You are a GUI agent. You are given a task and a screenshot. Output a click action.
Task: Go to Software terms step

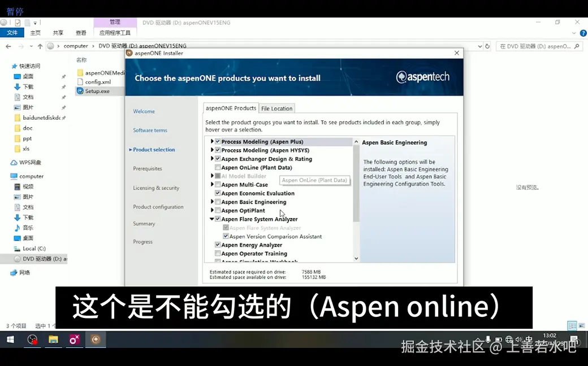click(x=150, y=130)
